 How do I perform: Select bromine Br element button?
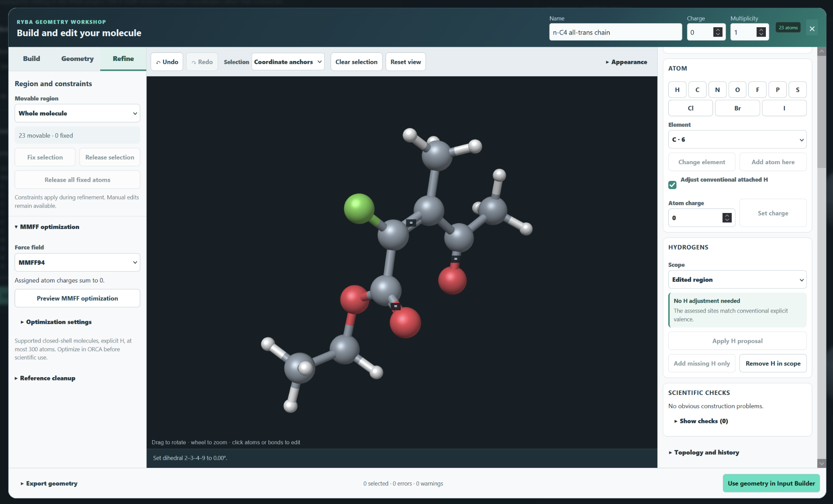pos(737,108)
